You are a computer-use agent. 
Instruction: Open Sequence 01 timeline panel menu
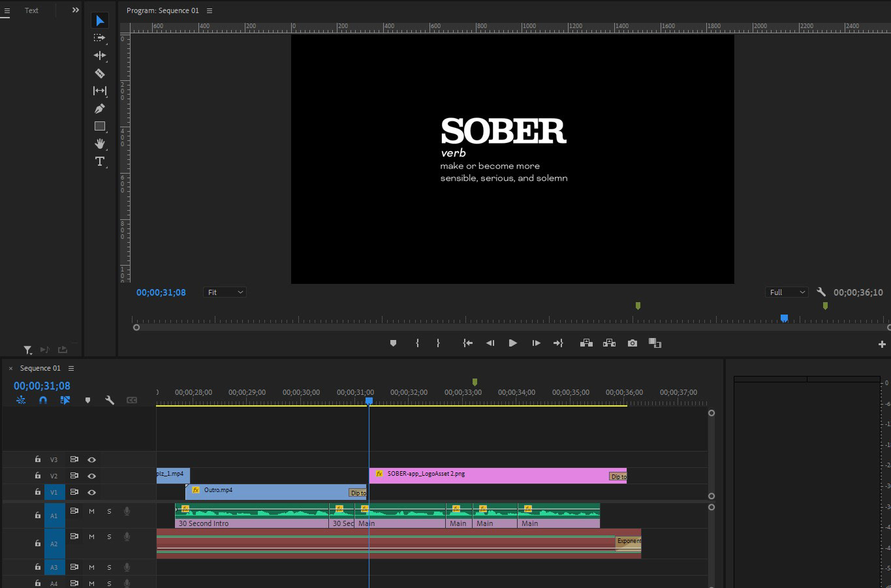click(x=71, y=368)
